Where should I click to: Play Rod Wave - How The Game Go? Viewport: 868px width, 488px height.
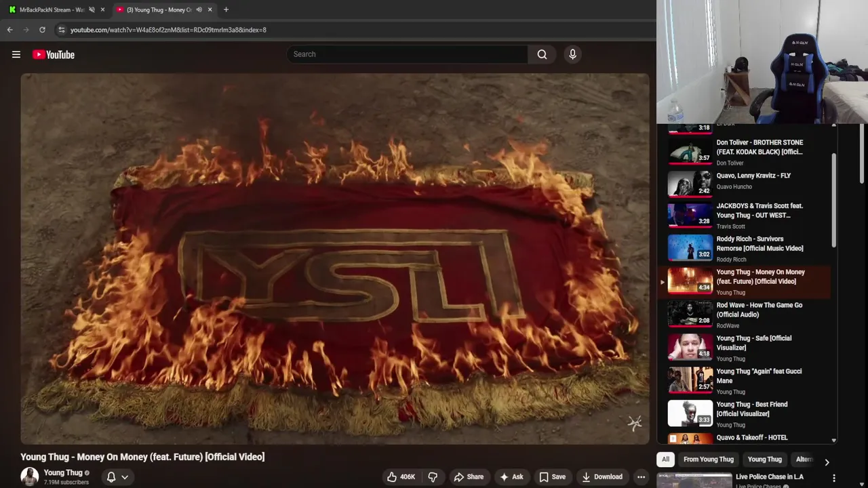pos(746,315)
